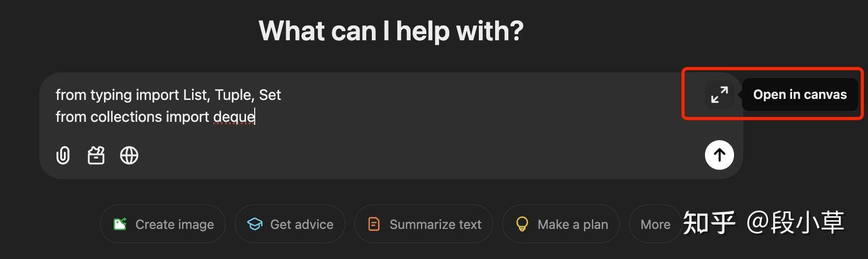Click the line "from typing import List, Tuple, Set"
The width and height of the screenshot is (868, 259).
pyautogui.click(x=168, y=95)
